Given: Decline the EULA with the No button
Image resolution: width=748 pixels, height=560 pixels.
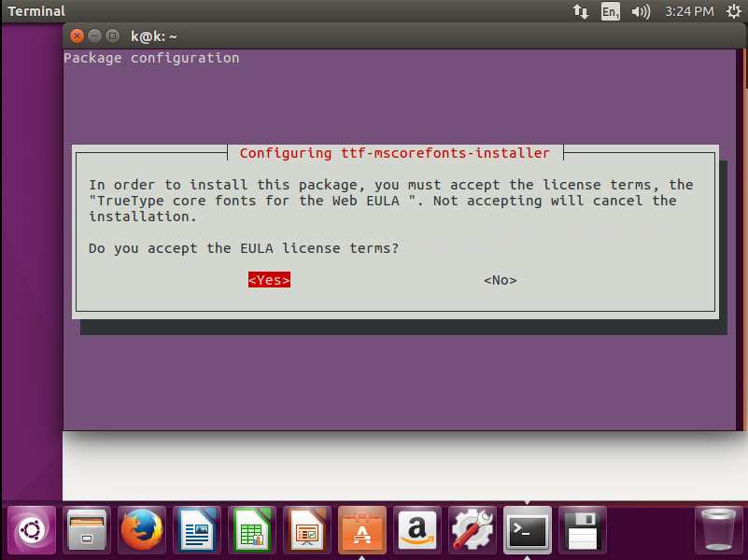Looking at the screenshot, I should (x=500, y=280).
